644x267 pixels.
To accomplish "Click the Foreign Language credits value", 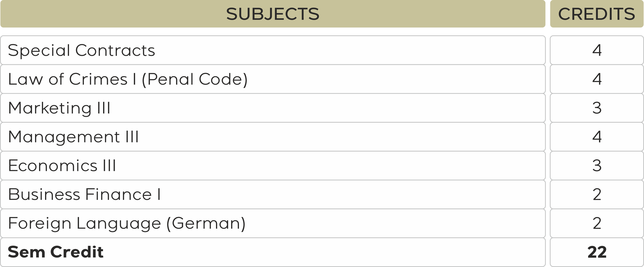I will (x=597, y=223).
